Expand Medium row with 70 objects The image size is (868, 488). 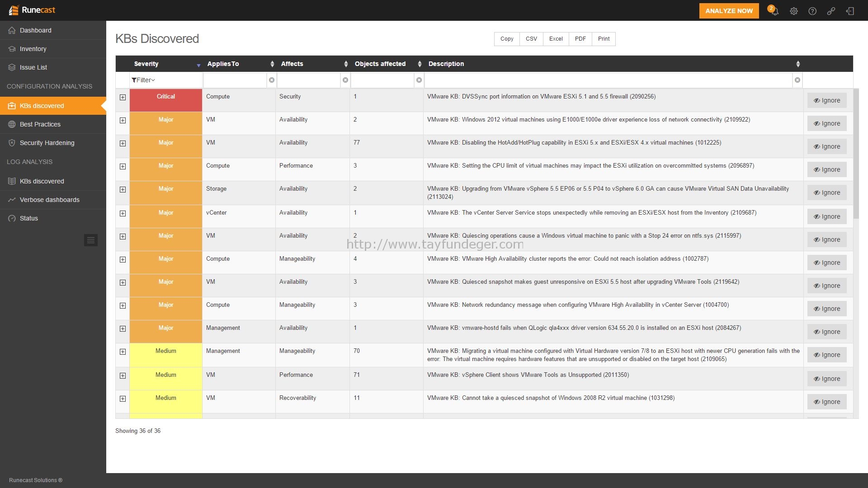123,352
